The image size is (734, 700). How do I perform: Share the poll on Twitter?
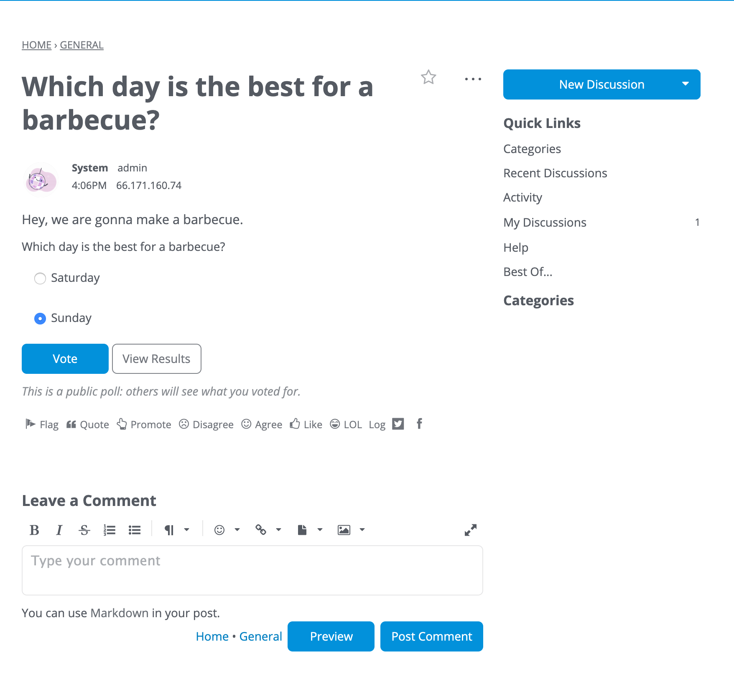398,424
